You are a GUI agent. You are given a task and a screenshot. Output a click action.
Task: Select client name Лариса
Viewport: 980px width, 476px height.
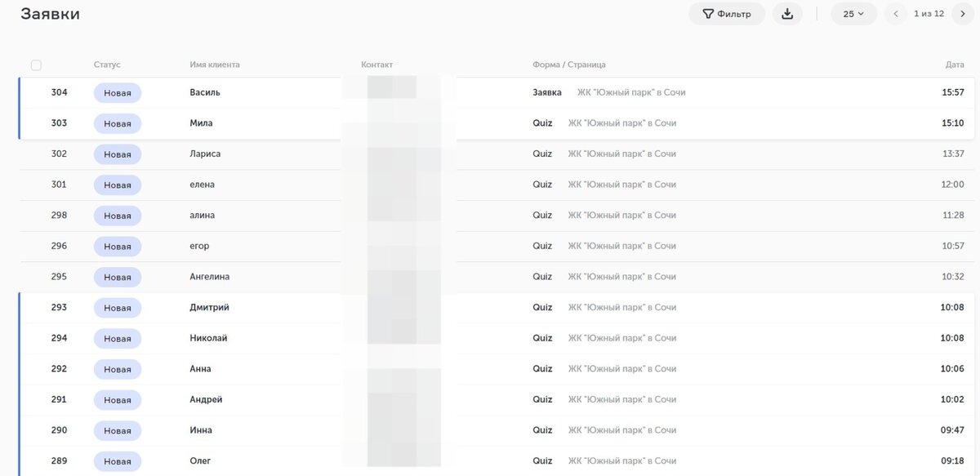tap(205, 153)
